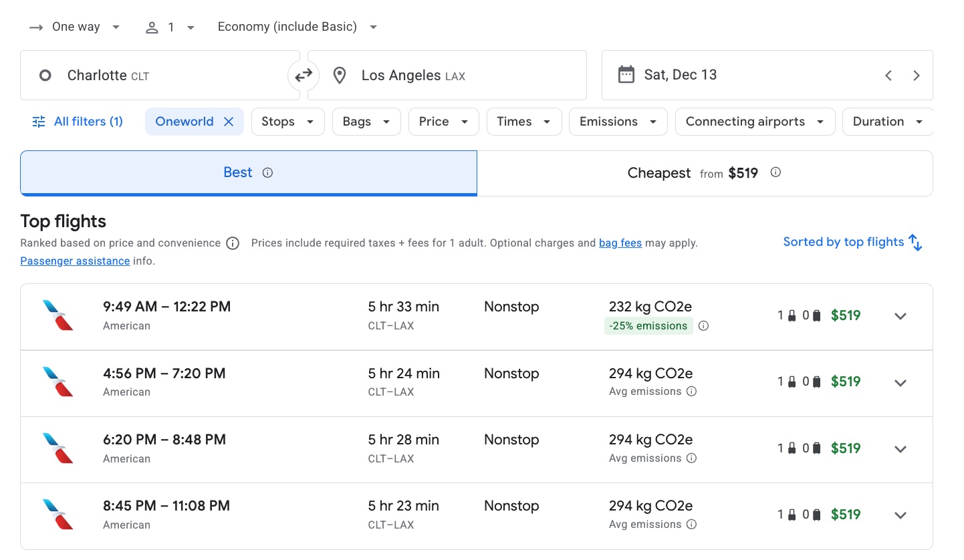Click the info icon beside -25% emissions badge

(x=703, y=325)
